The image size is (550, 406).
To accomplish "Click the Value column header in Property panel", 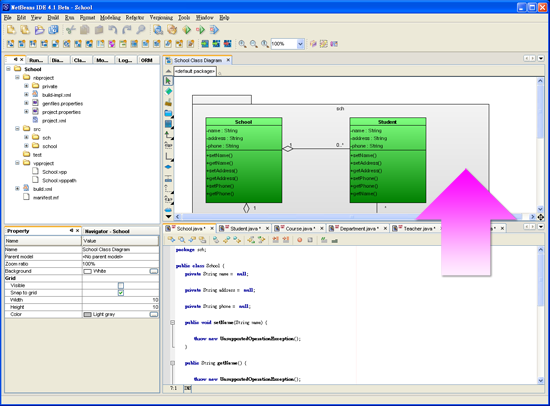I will point(120,241).
